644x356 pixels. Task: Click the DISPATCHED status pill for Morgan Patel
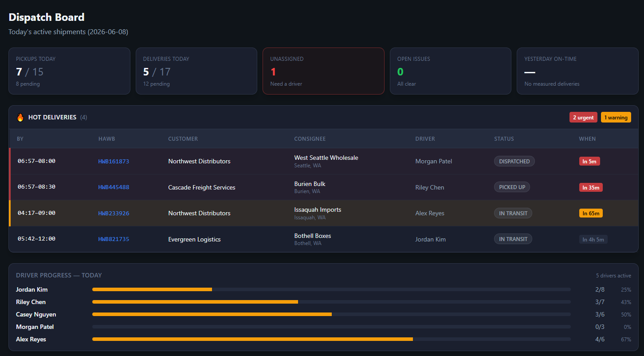coord(514,162)
